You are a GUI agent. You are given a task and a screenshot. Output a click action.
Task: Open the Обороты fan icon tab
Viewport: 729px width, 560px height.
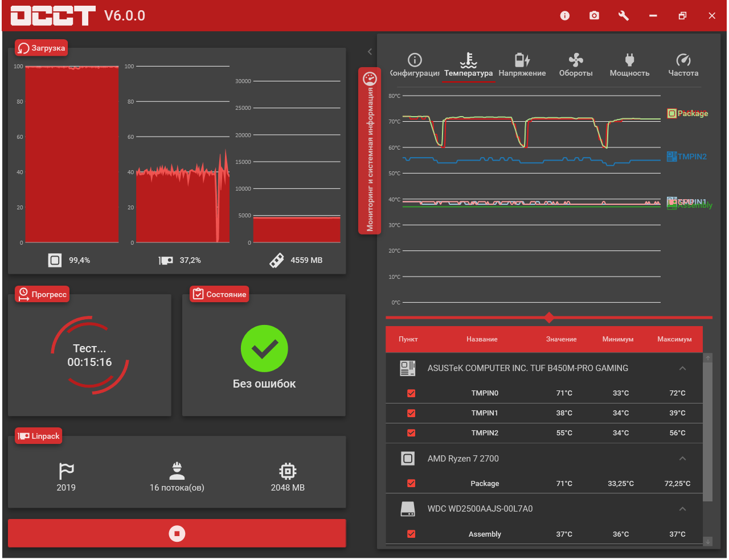tap(576, 60)
